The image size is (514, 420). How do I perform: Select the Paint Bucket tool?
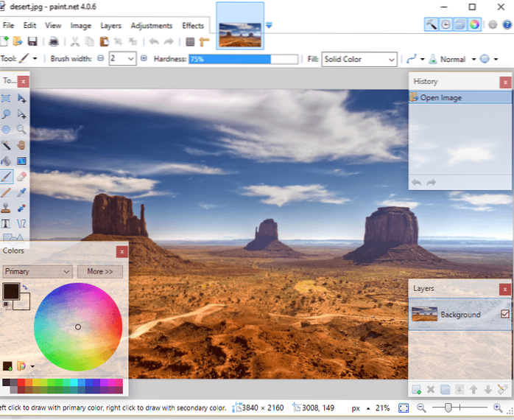tap(6, 161)
